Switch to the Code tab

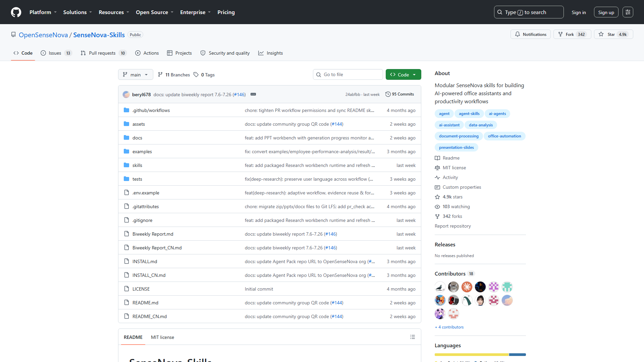[23, 53]
